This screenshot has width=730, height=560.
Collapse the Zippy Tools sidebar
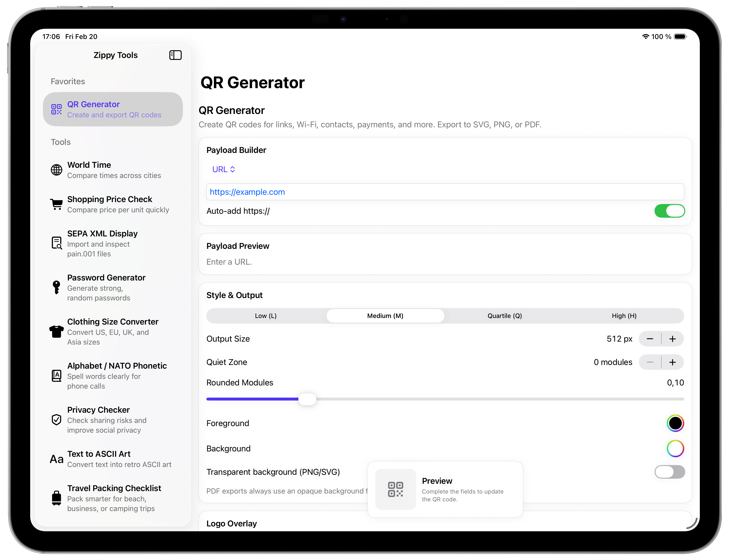[176, 55]
